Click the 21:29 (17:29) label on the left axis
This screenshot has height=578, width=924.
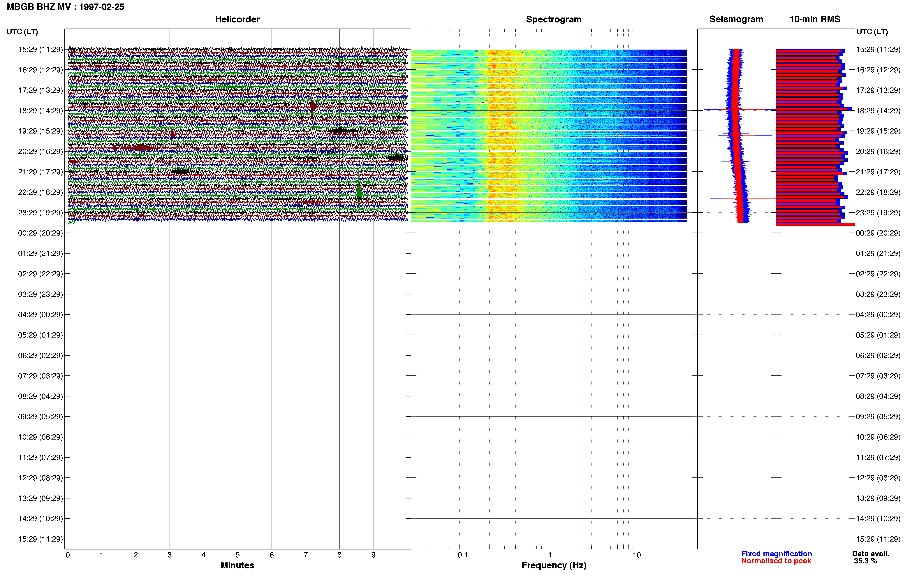tap(40, 172)
